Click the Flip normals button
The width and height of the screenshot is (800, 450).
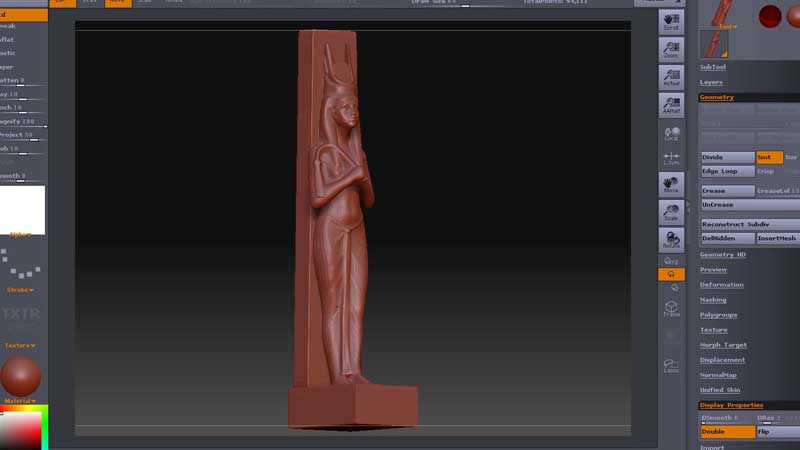click(x=778, y=432)
